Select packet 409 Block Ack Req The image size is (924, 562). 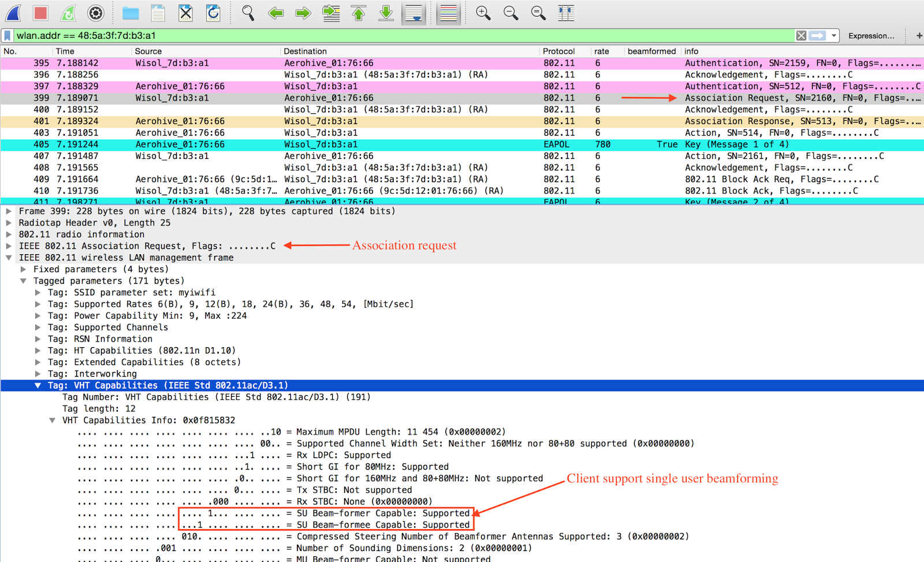click(x=462, y=179)
